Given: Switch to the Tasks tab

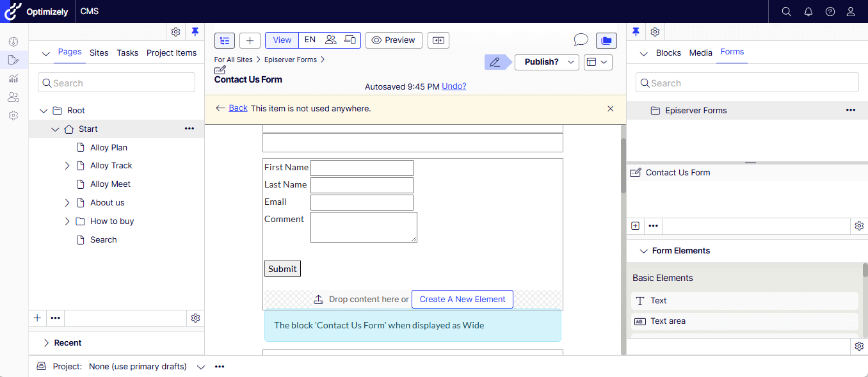Looking at the screenshot, I should pyautogui.click(x=127, y=53).
